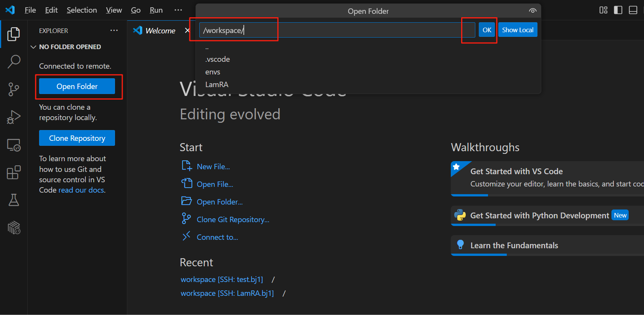Toggle the primary side bar layout icon
The height and width of the screenshot is (315, 644).
click(x=618, y=10)
